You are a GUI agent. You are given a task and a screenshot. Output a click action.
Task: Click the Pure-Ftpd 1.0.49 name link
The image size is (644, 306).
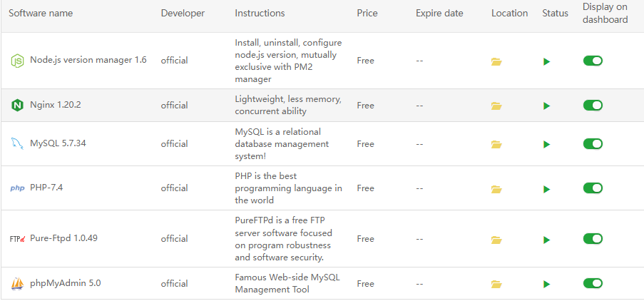(63, 238)
